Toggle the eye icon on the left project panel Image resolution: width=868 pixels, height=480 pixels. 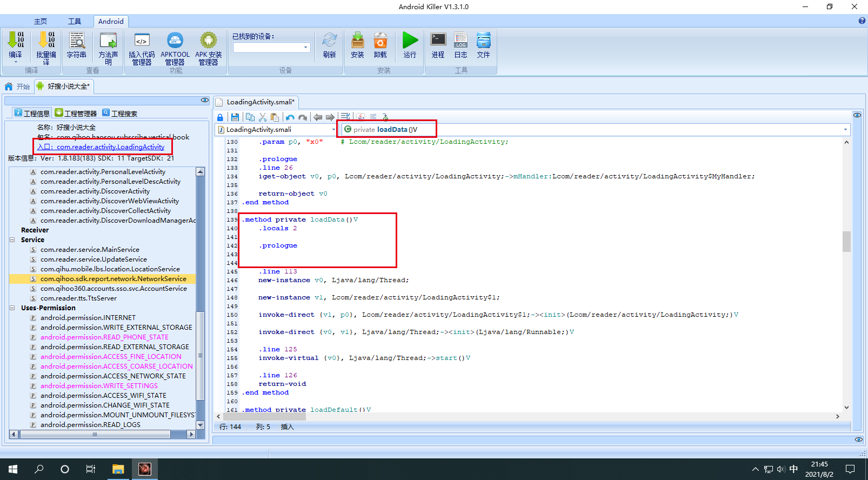pyautogui.click(x=205, y=100)
